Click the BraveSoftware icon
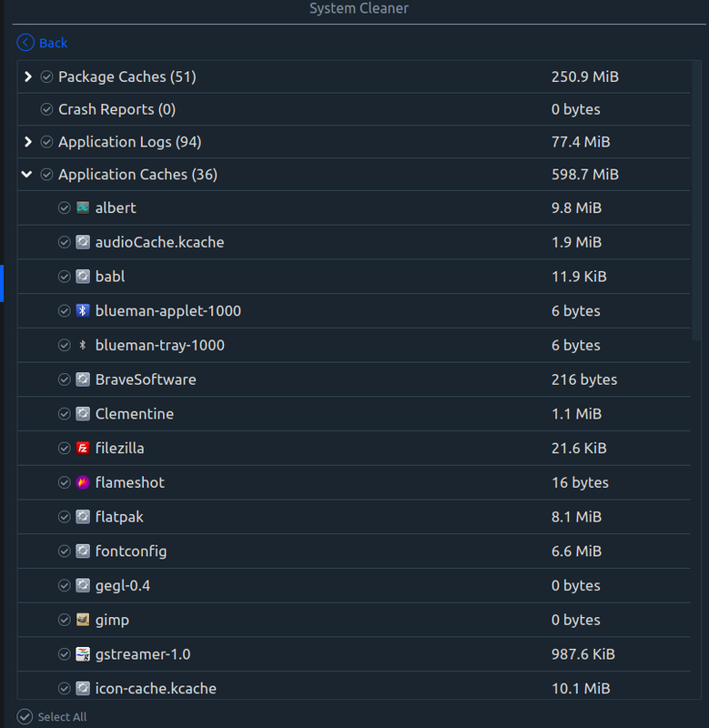The width and height of the screenshot is (709, 728). click(83, 379)
